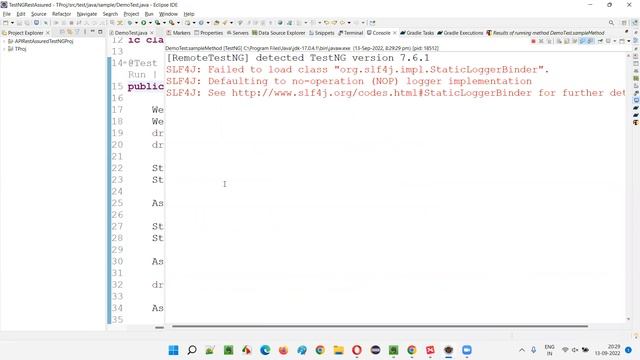The width and height of the screenshot is (640, 360).
Task: Click the Project Explorer filter icon
Action: [77, 32]
